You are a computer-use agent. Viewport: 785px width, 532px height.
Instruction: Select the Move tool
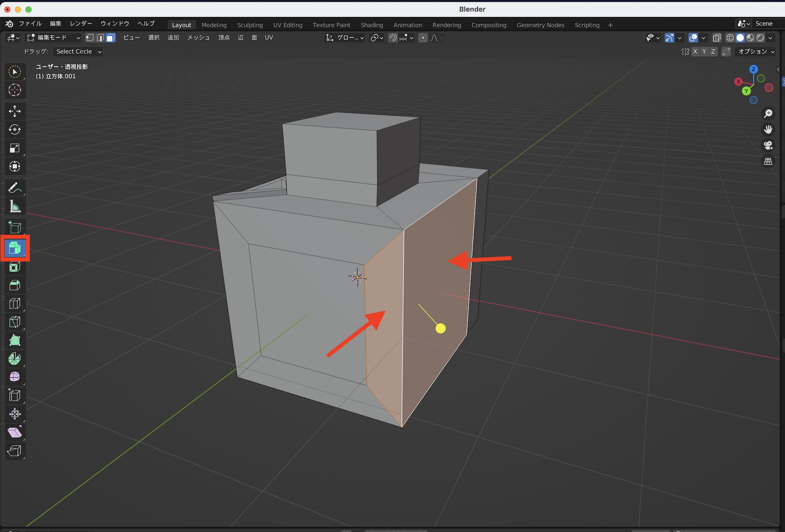click(15, 111)
